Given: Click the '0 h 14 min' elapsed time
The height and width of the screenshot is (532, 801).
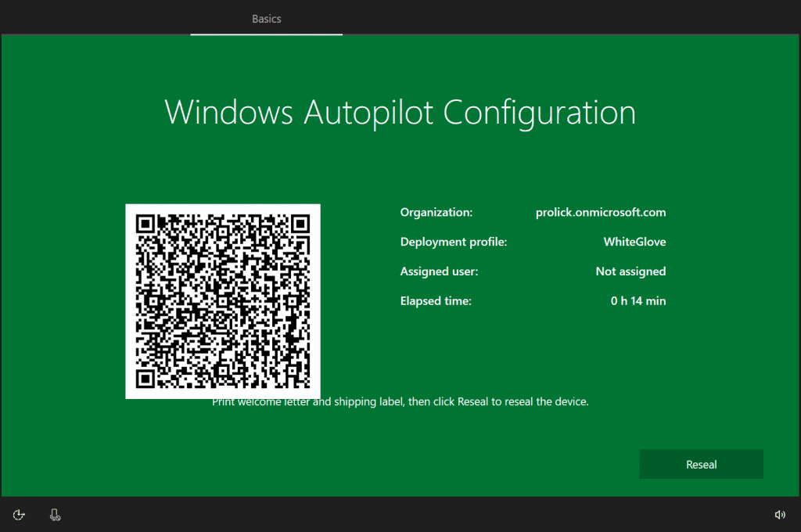Looking at the screenshot, I should click(638, 301).
